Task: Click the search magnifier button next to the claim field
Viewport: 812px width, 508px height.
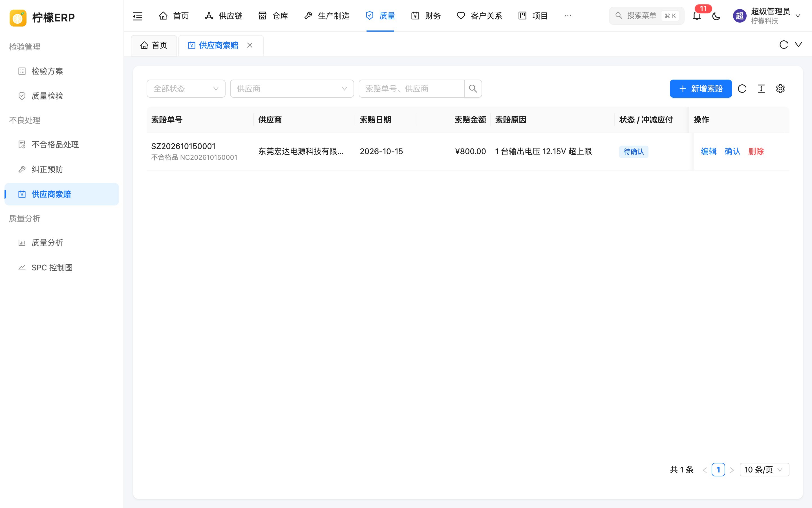Action: click(473, 89)
